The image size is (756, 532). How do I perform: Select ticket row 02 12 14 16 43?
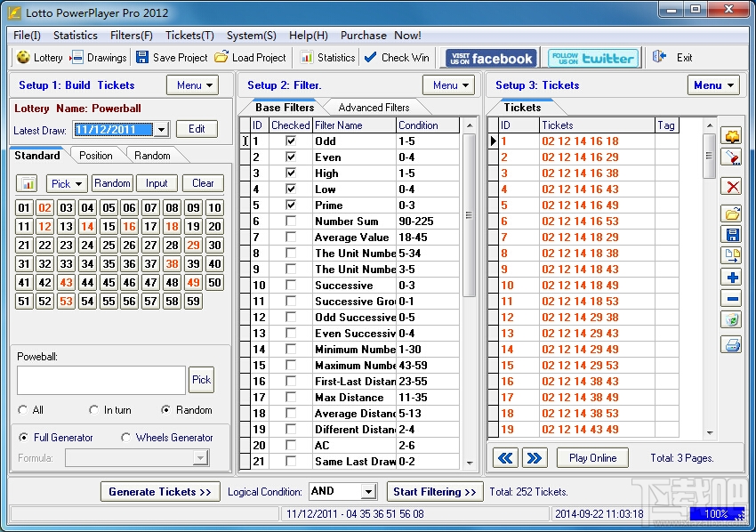583,189
